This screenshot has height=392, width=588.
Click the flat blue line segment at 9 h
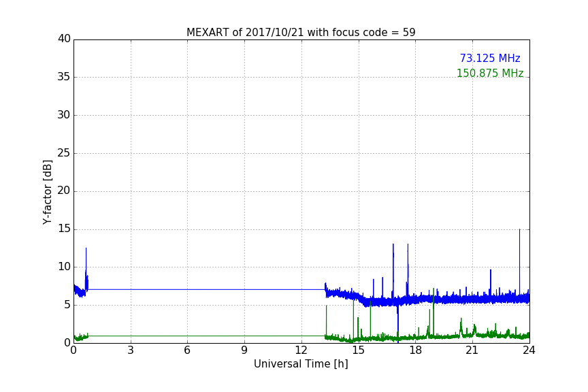click(x=244, y=289)
